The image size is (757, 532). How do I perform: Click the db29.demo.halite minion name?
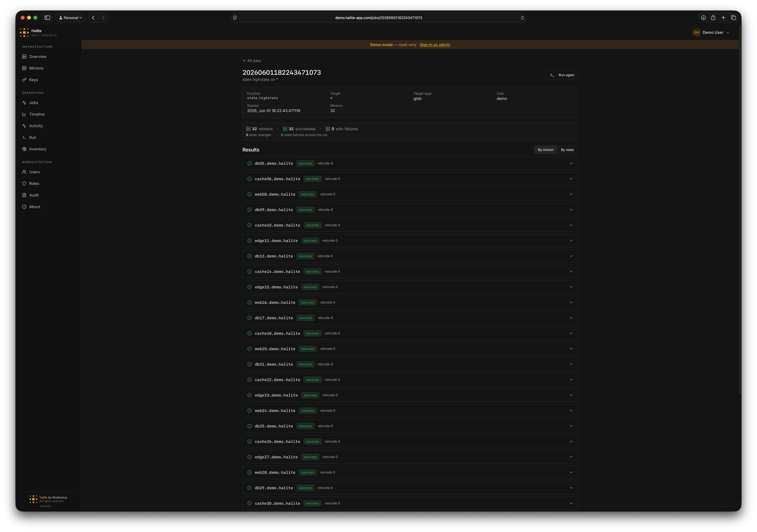coord(274,488)
